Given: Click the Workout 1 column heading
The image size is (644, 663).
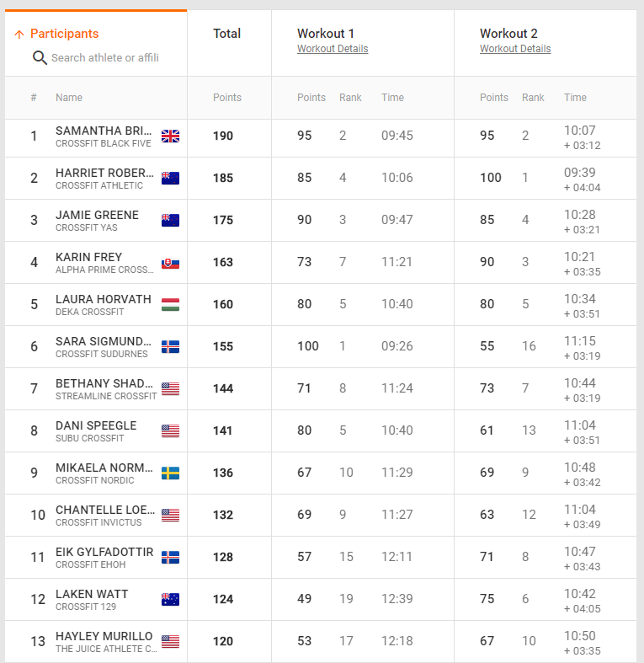Looking at the screenshot, I should (325, 34).
